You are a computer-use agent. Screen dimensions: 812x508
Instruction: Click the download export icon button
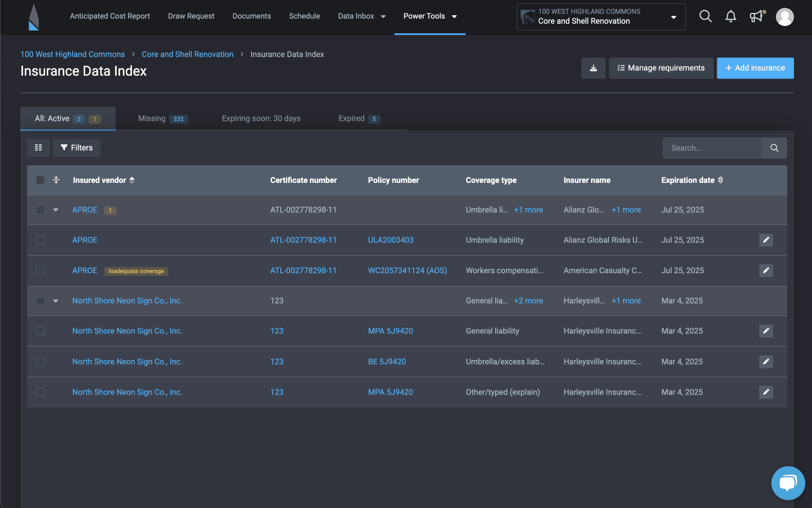coord(593,68)
